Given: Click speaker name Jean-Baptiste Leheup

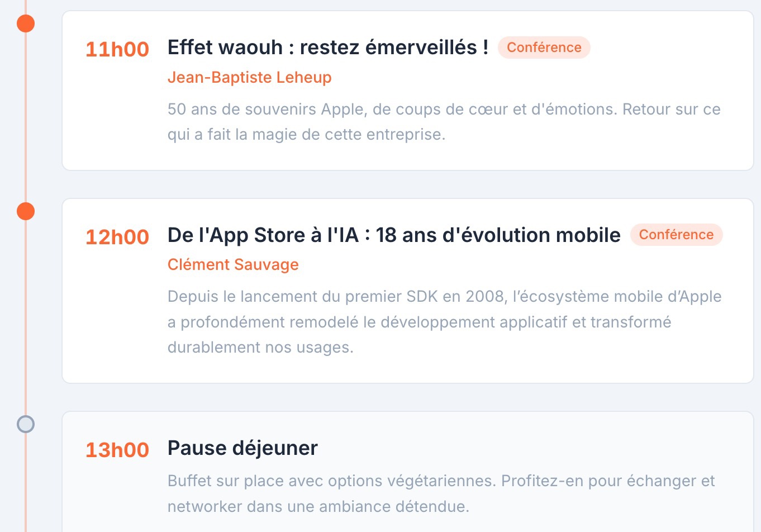Looking at the screenshot, I should 249,77.
